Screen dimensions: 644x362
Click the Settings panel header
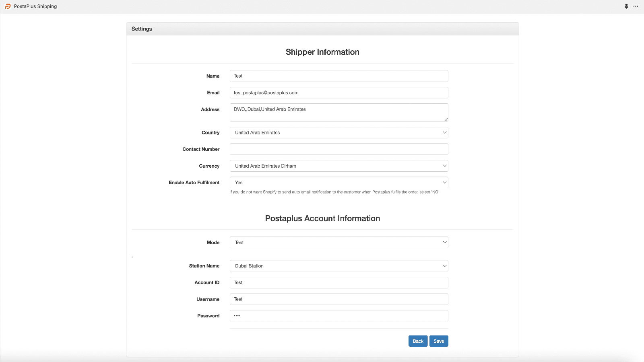[142, 29]
